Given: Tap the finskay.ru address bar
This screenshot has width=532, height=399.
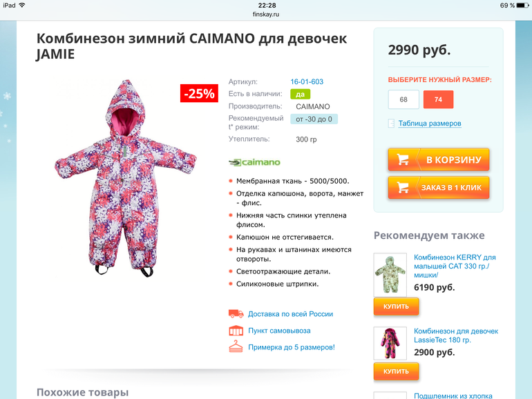Looking at the screenshot, I should (x=266, y=14).
